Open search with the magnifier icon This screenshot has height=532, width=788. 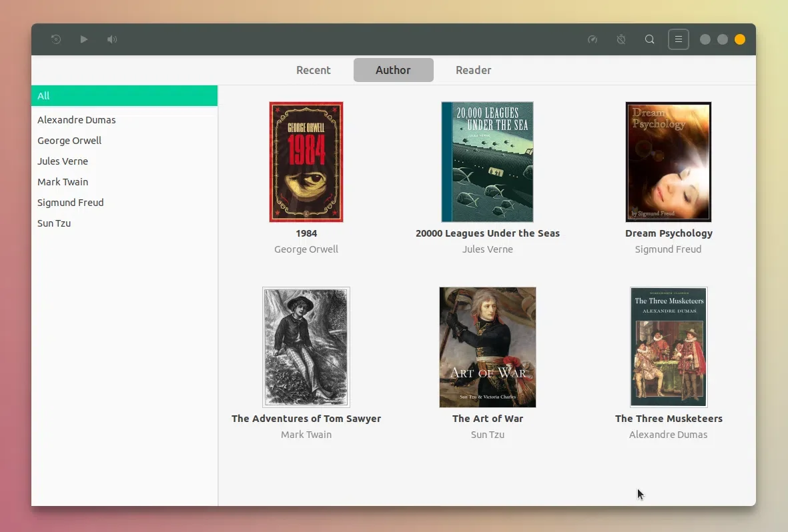point(650,39)
